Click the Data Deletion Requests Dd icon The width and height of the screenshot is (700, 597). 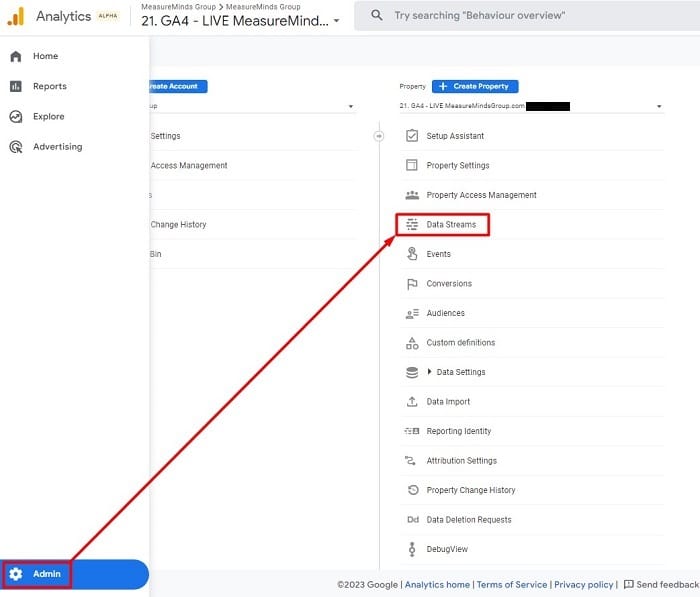[413, 520]
